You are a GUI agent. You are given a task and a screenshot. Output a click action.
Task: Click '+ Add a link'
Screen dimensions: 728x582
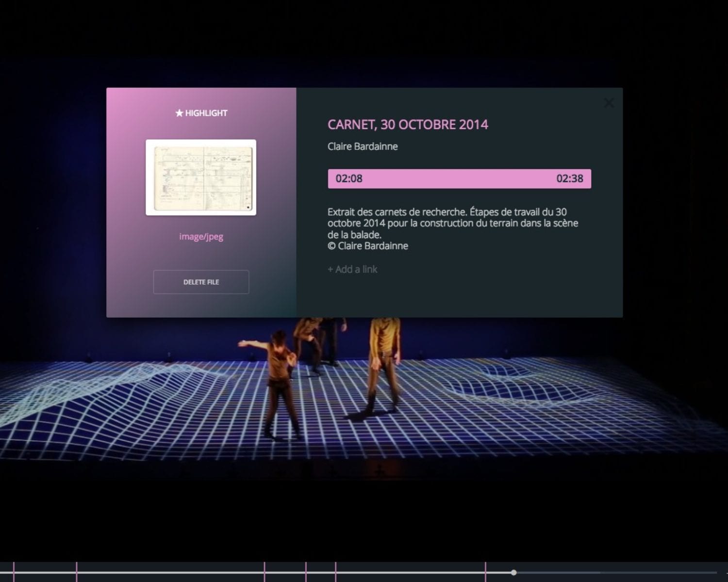coord(352,269)
